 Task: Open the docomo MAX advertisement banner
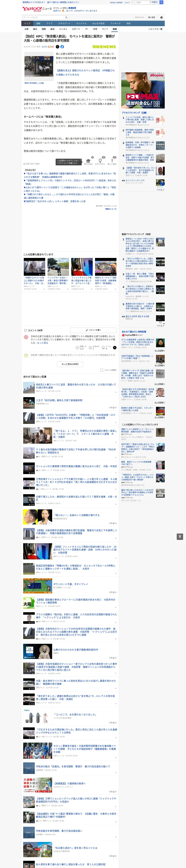(x=143, y=90)
